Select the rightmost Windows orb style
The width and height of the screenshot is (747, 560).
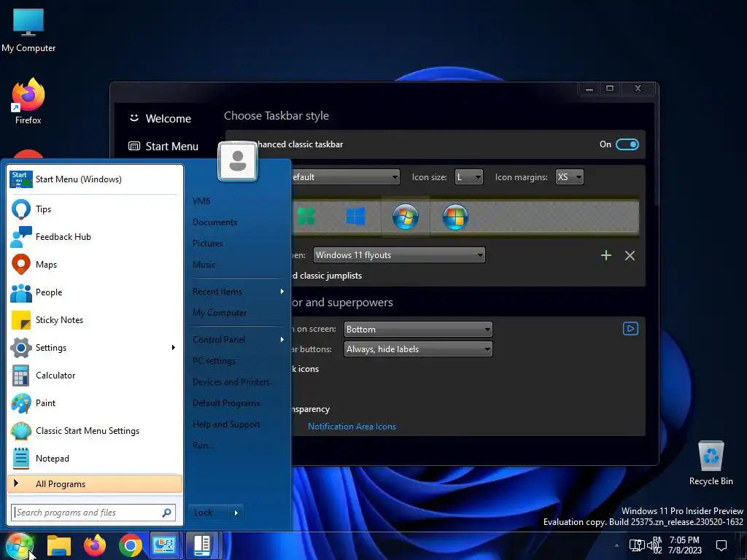tap(455, 217)
